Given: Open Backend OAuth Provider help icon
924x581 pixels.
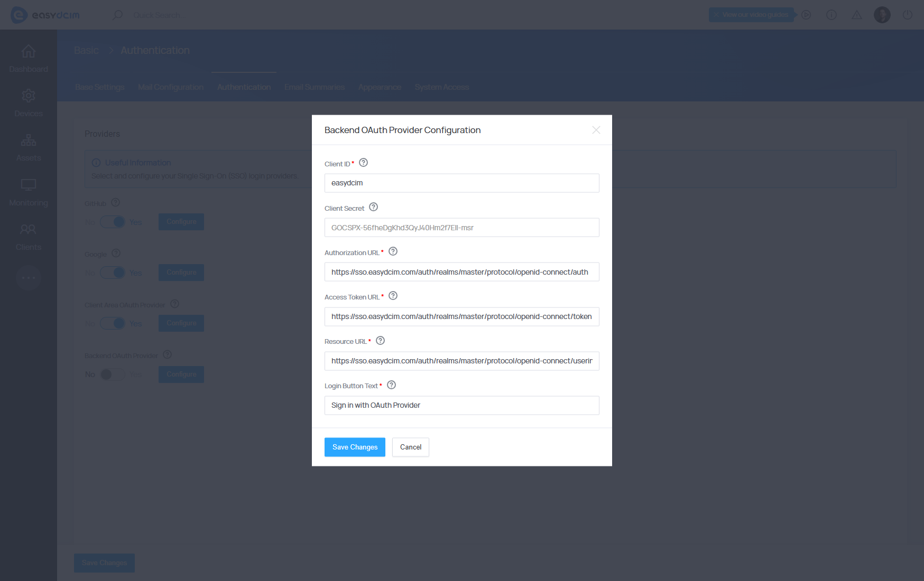Looking at the screenshot, I should click(168, 354).
